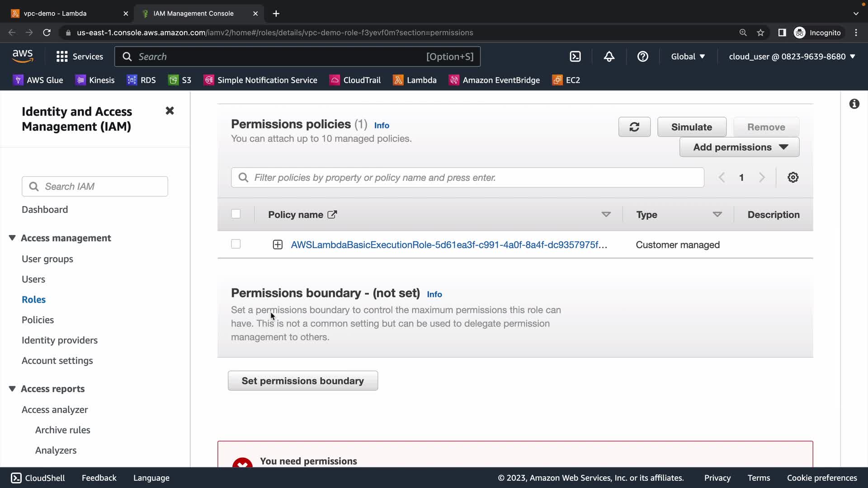Check the AWSLambdaBasicExecutionRole policy checkbox
The image size is (868, 488).
tap(236, 244)
